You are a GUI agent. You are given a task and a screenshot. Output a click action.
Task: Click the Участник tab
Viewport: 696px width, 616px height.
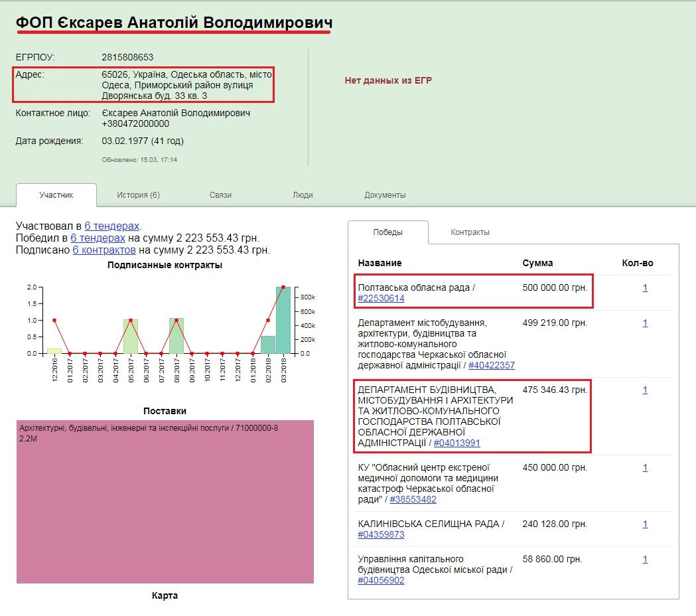(56, 195)
